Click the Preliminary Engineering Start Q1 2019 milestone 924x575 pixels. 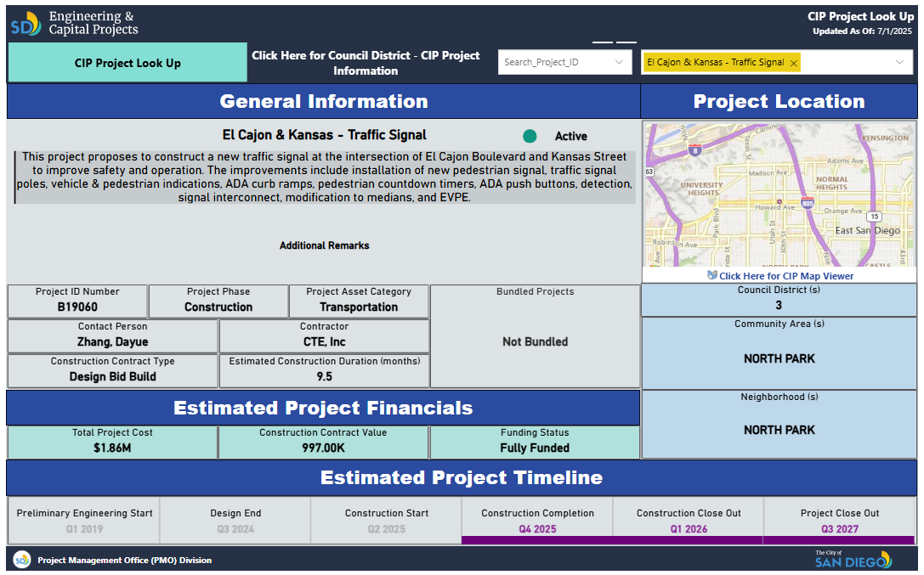84,521
